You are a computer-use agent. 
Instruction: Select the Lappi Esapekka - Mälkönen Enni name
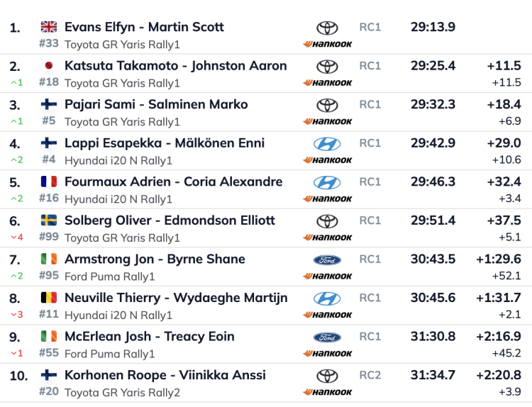tap(164, 143)
